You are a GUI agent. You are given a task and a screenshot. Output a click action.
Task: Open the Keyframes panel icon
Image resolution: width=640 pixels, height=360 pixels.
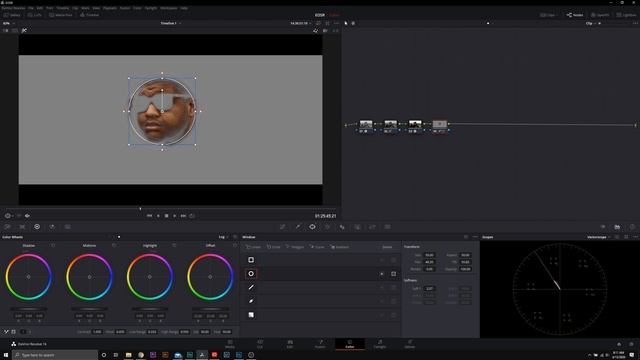pos(602,227)
